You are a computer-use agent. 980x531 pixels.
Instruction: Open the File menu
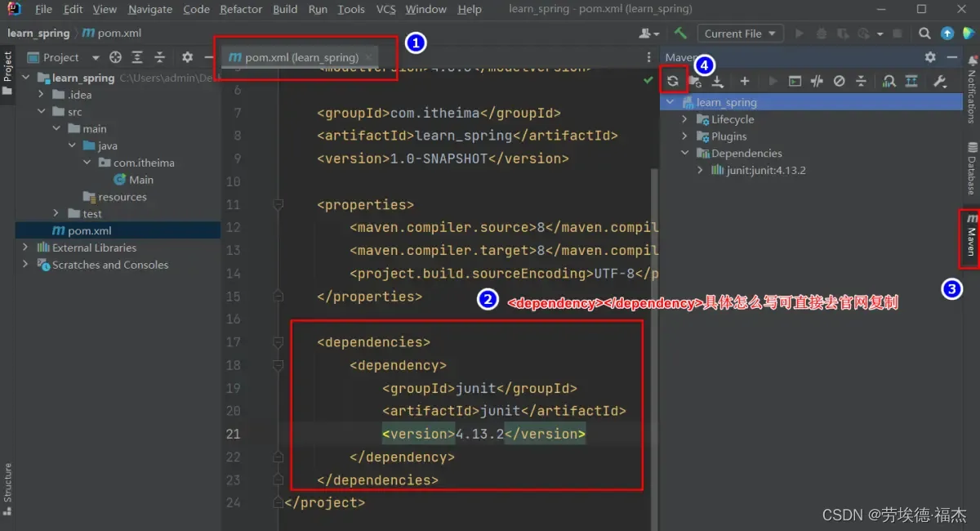pyautogui.click(x=43, y=9)
